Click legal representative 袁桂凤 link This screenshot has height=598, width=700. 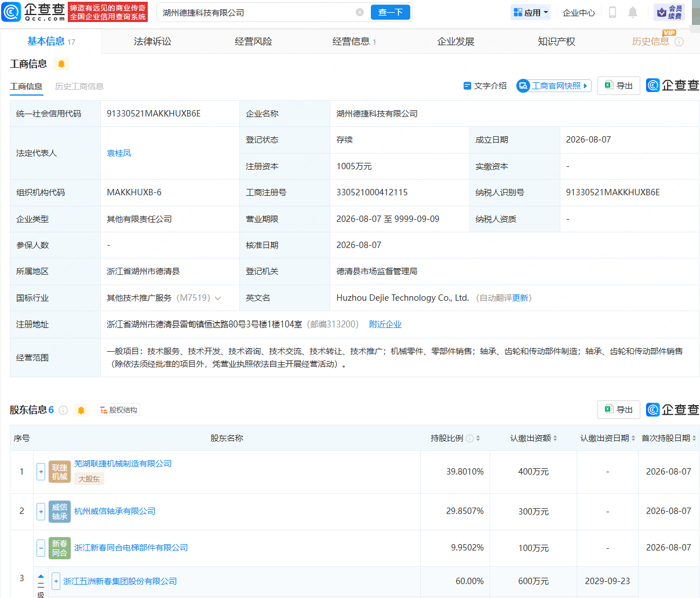click(119, 153)
